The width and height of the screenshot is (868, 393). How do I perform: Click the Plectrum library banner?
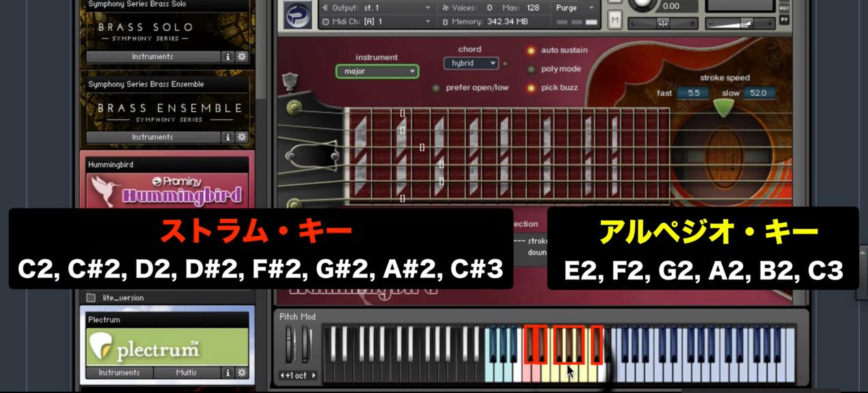click(167, 347)
